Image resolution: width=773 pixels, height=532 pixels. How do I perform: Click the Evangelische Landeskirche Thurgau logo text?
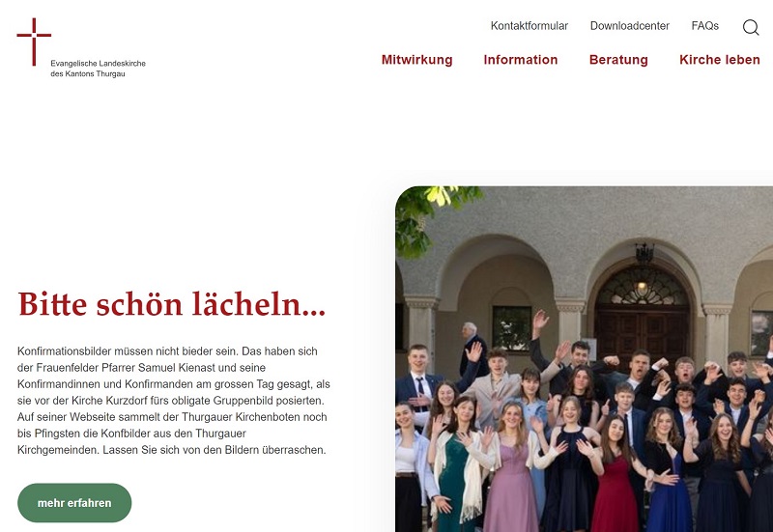pyautogui.click(x=98, y=69)
